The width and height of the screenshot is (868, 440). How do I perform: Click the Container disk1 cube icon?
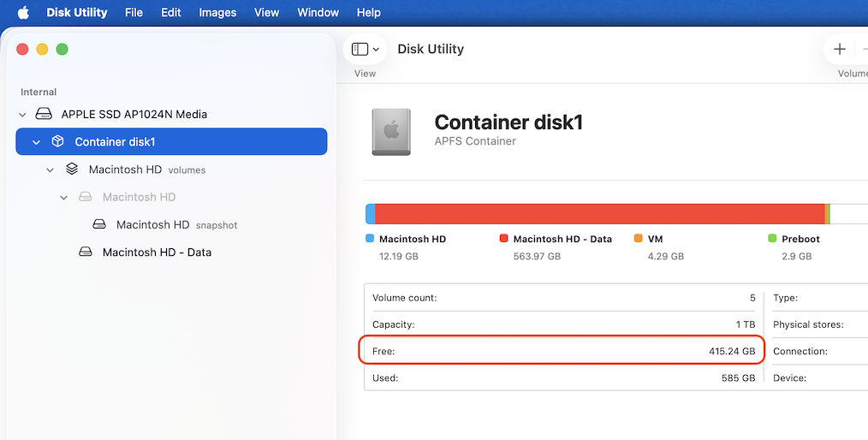[57, 141]
